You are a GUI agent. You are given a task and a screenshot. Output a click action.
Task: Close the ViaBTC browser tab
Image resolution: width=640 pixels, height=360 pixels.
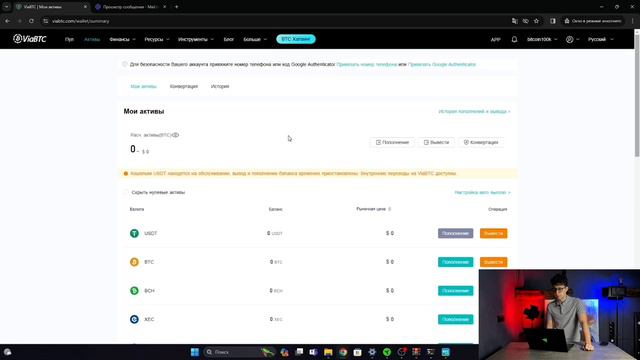85,7
